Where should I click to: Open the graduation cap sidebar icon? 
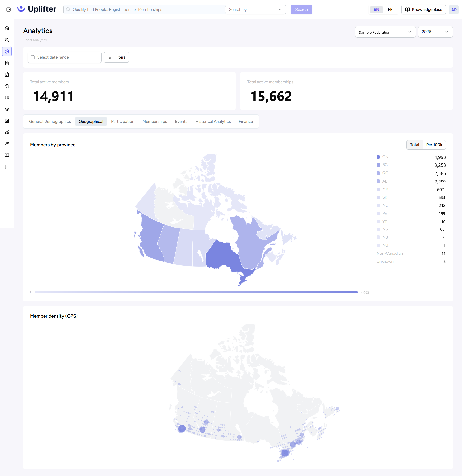(7, 109)
